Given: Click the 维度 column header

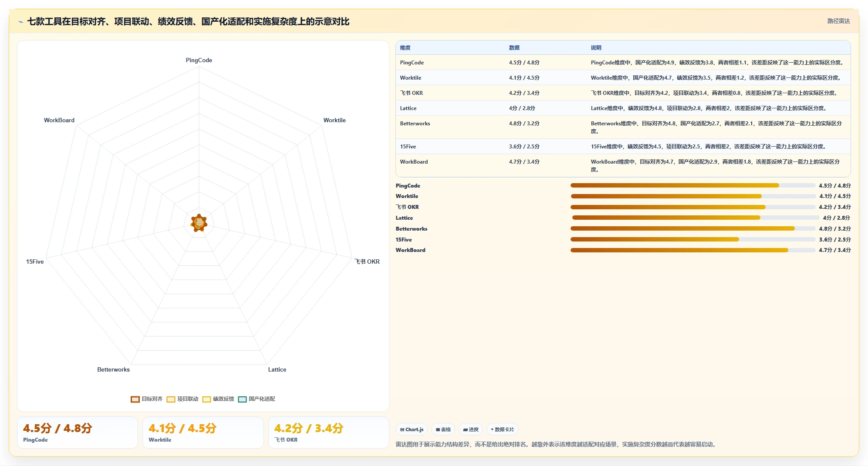Looking at the screenshot, I should 405,48.
